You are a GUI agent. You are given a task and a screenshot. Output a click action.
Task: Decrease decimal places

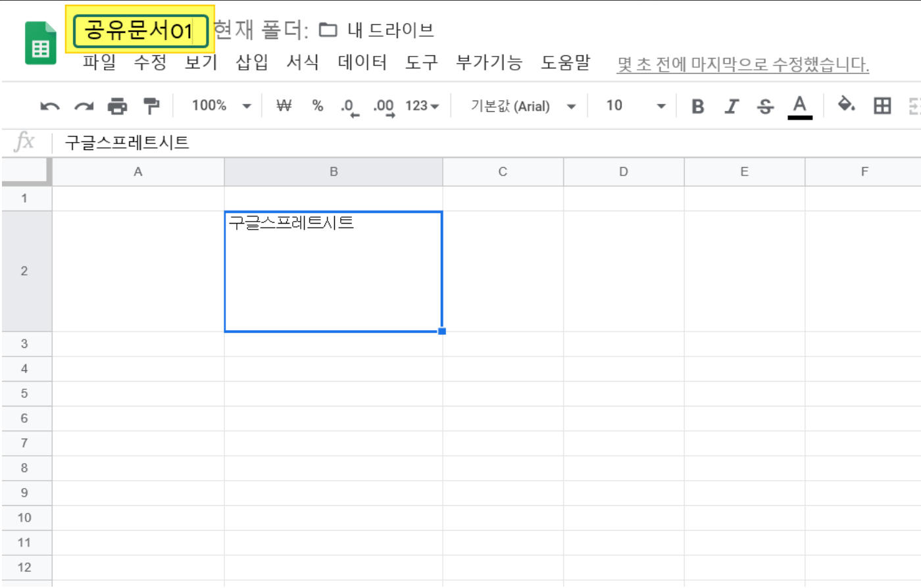[x=349, y=107]
